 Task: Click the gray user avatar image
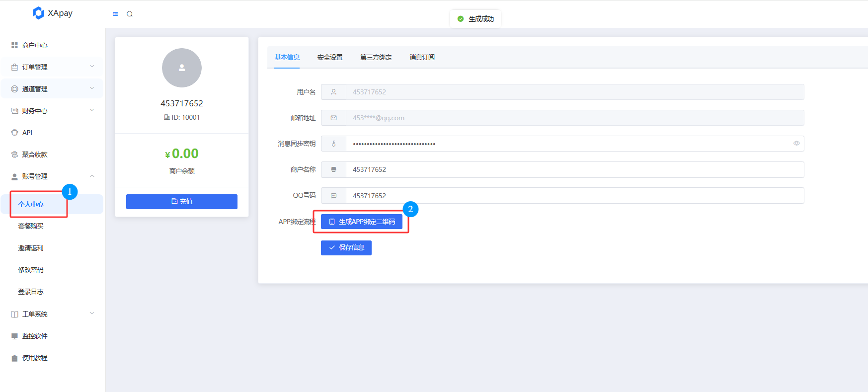[x=182, y=68]
